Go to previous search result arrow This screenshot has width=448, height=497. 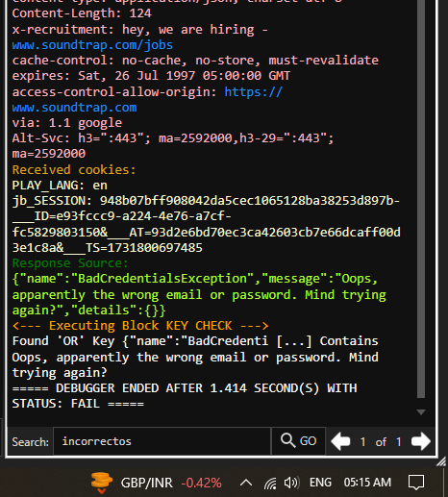tap(340, 441)
